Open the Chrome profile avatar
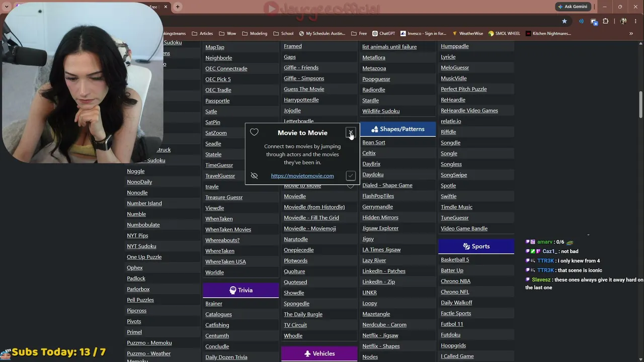 (623, 21)
